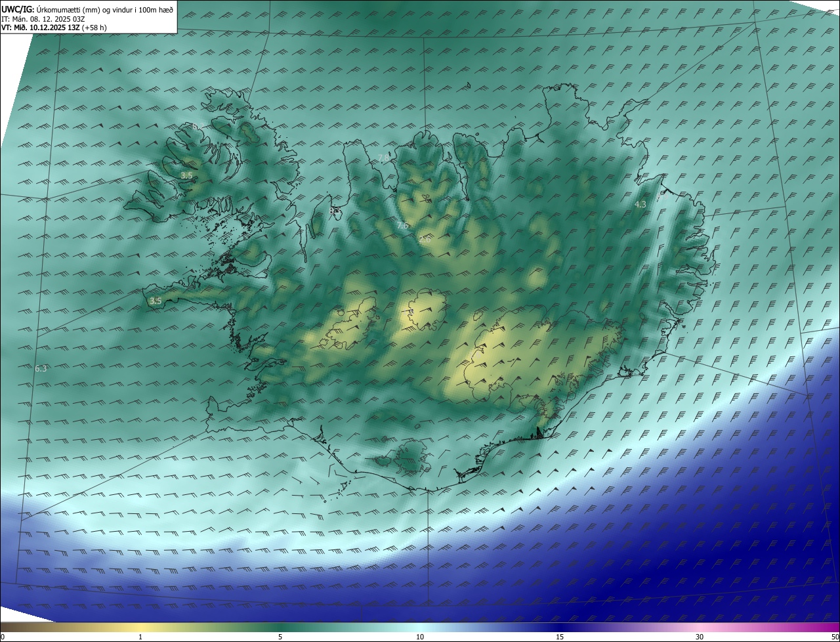
Task: Click the map value 7.8
Action: 383,158
